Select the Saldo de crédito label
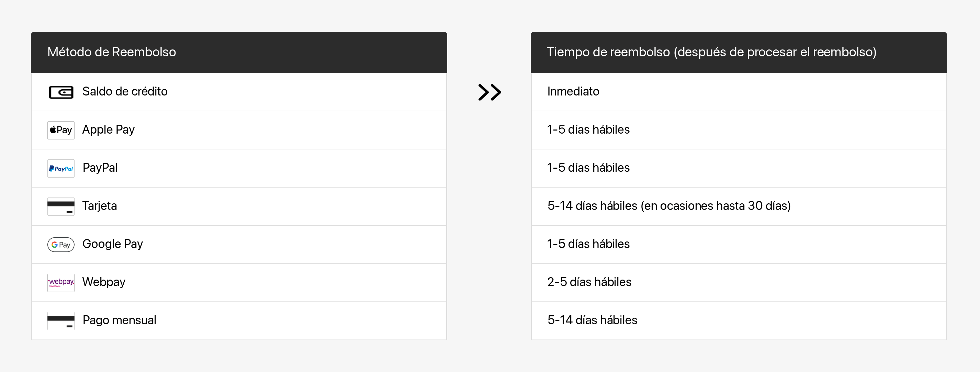980x372 pixels. [x=125, y=92]
